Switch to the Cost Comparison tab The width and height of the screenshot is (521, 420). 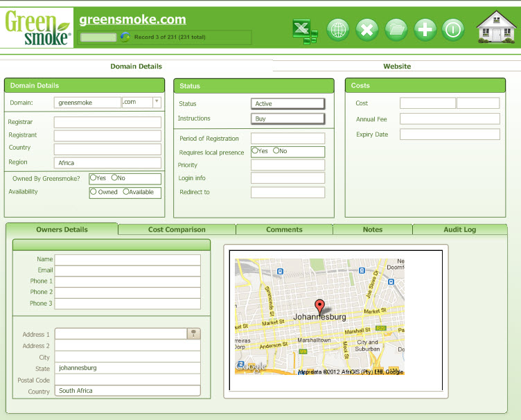tap(177, 229)
